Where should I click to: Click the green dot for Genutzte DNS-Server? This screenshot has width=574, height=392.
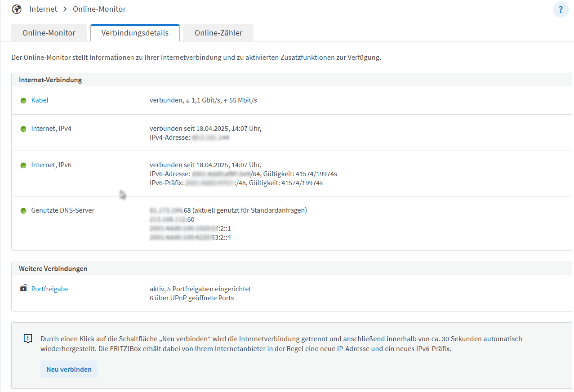pos(23,211)
